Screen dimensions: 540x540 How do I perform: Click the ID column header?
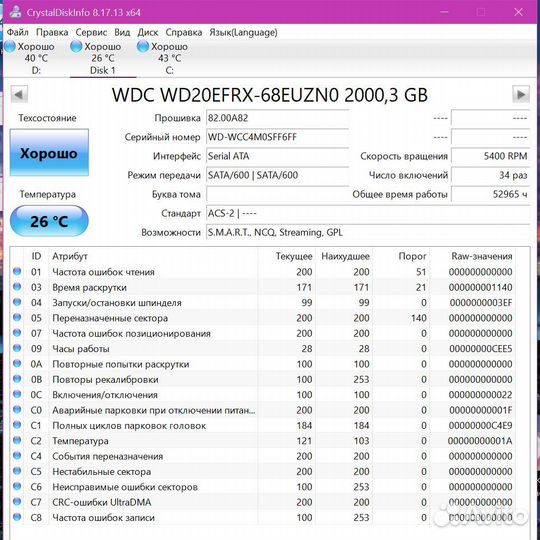[36, 256]
